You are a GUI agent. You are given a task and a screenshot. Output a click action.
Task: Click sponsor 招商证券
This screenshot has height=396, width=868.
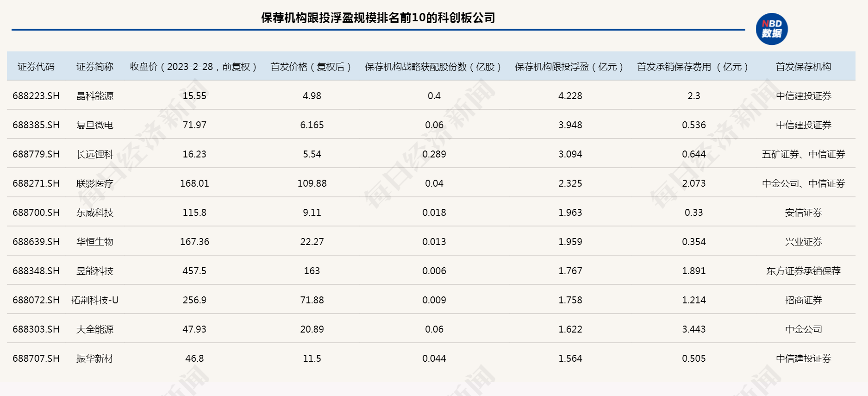point(804,300)
